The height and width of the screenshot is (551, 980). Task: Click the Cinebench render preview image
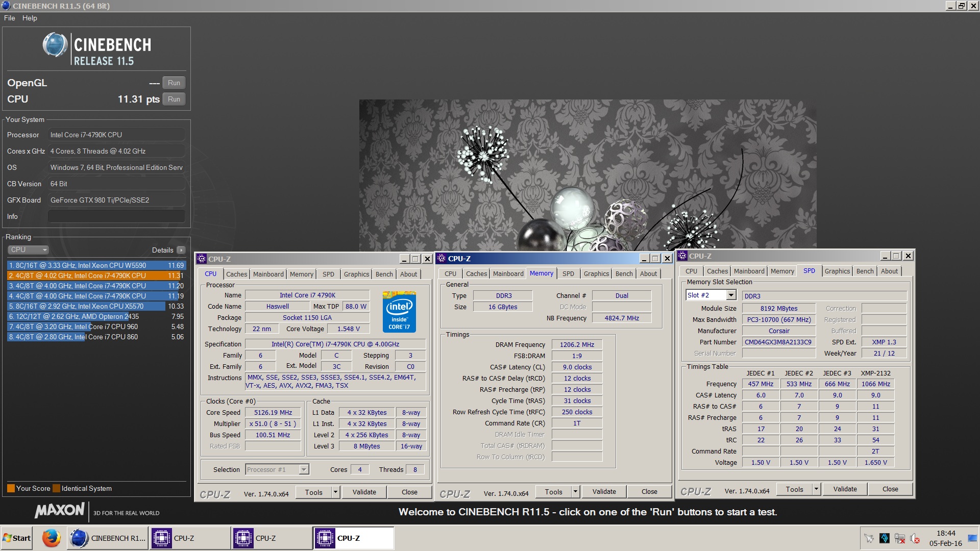click(587, 175)
